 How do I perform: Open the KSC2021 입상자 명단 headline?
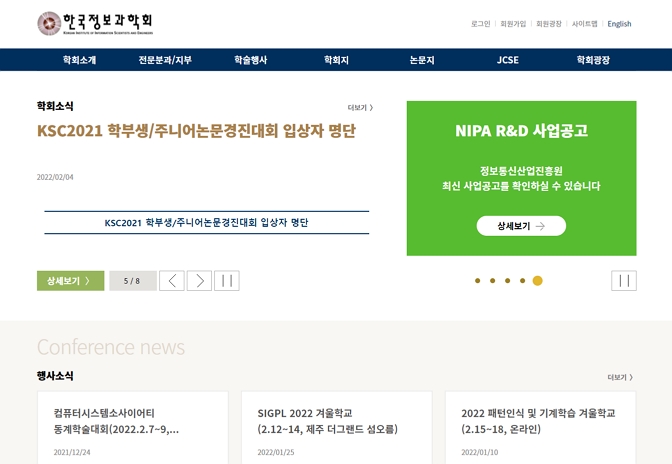click(196, 130)
